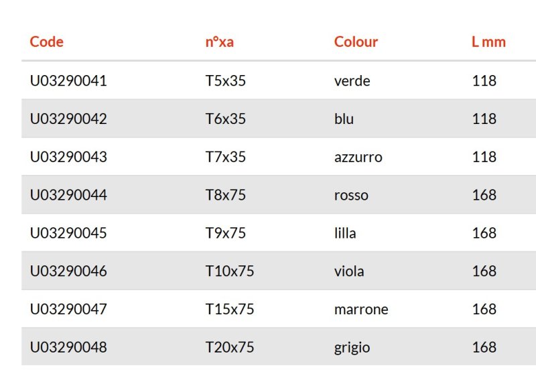
Task: Select product code U03290042
Action: pyautogui.click(x=68, y=119)
